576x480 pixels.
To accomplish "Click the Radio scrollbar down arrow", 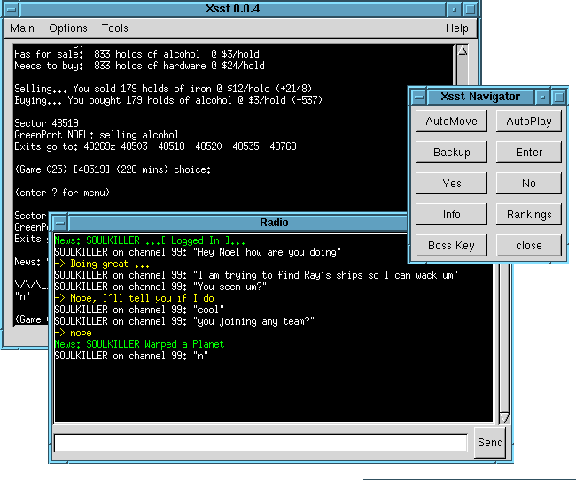I will click(x=505, y=418).
